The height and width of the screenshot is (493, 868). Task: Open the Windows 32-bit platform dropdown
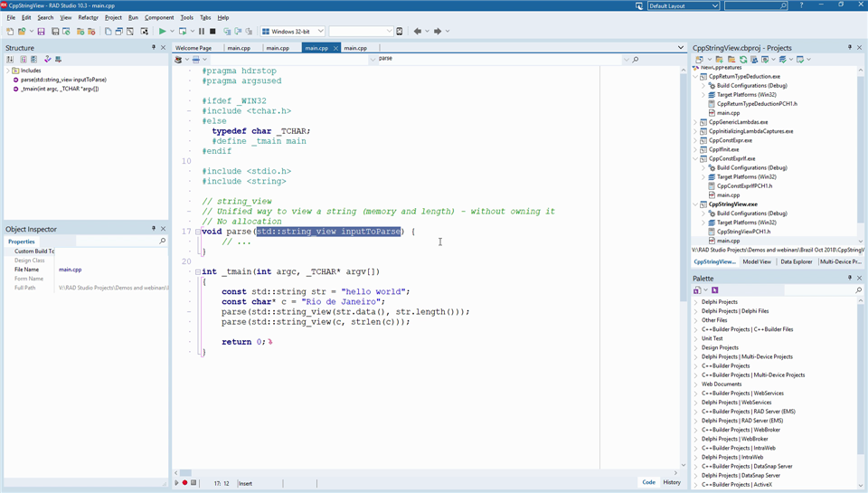pos(320,32)
